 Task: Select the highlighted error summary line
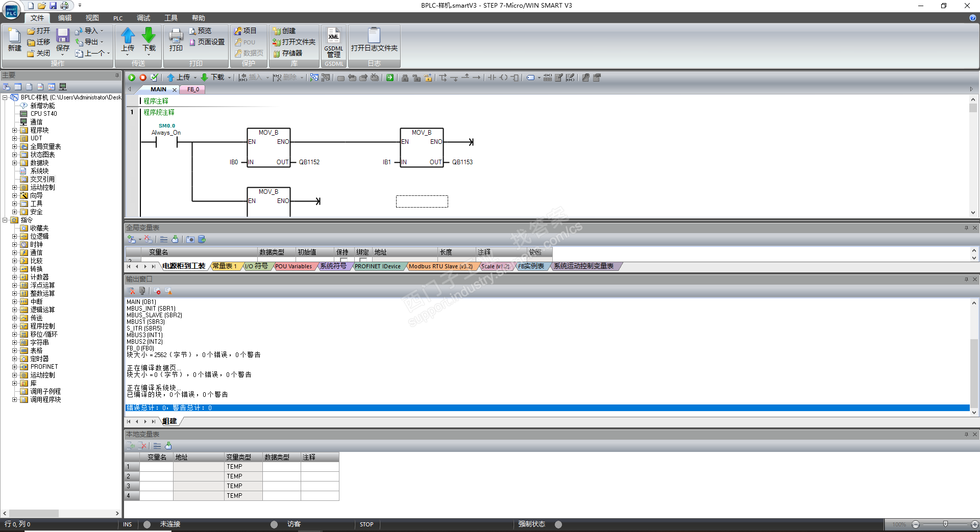pyautogui.click(x=547, y=408)
